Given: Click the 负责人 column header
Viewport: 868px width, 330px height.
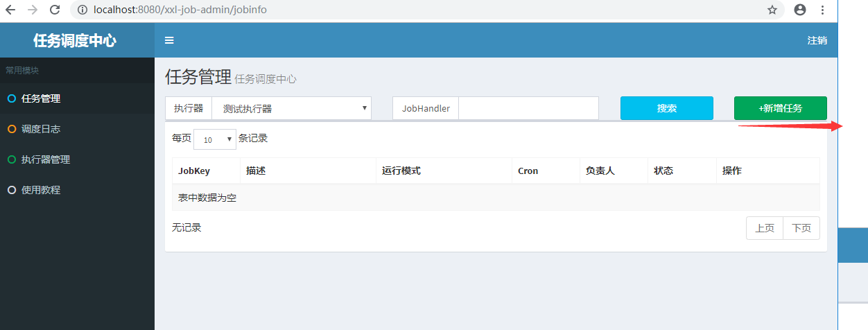Looking at the screenshot, I should (x=614, y=171).
